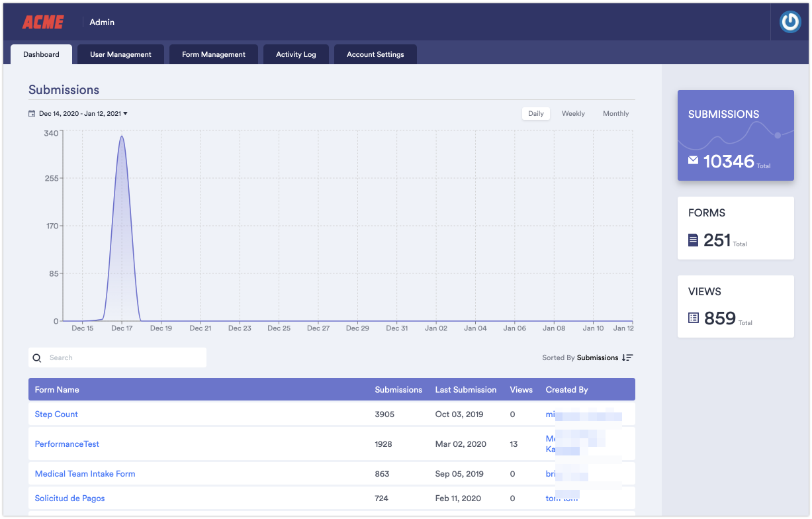Open the Step Count form link
The height and width of the screenshot is (519, 812).
56,414
